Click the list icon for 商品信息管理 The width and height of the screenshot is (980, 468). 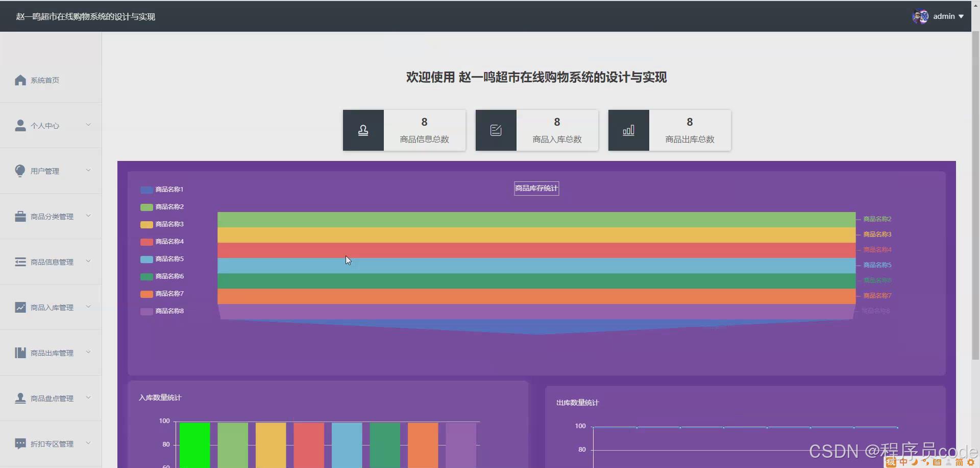pyautogui.click(x=20, y=262)
